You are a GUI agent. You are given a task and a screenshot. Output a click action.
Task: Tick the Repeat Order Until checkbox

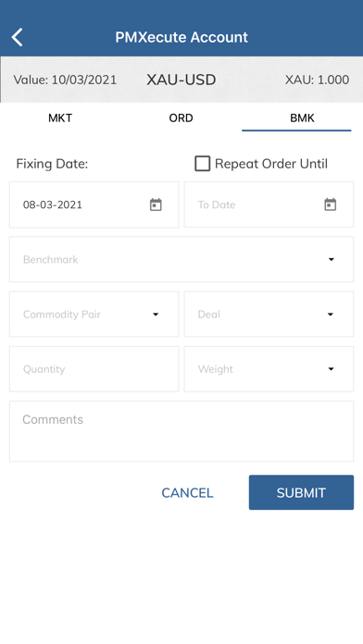point(202,164)
